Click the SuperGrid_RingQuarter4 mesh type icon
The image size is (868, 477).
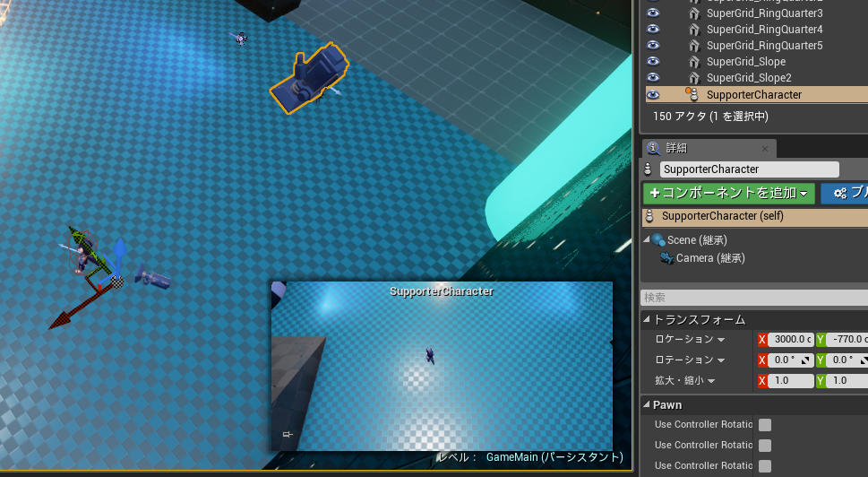(x=693, y=29)
